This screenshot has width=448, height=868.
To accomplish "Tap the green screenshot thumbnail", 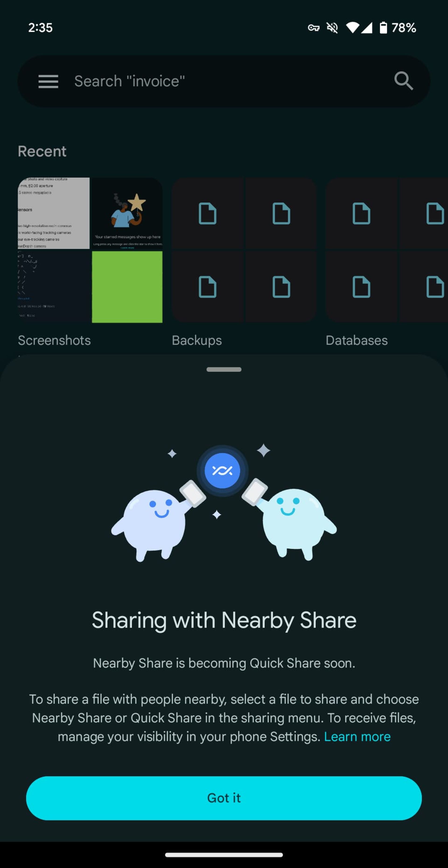I will click(x=127, y=288).
